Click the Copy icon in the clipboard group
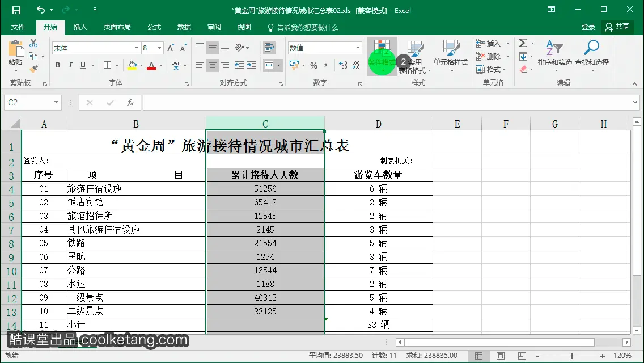Viewport: 644px width, 363px height. point(33,56)
